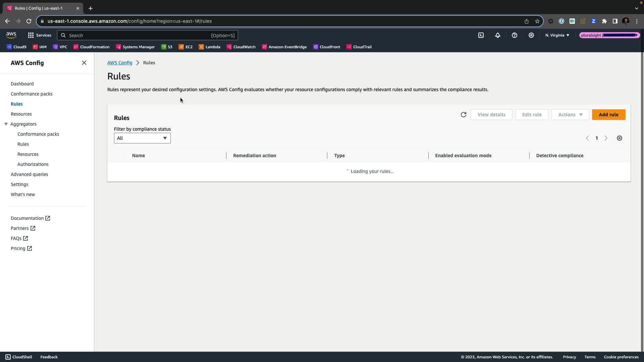
Task: Open the N. Virginia region selector
Action: pos(557,35)
